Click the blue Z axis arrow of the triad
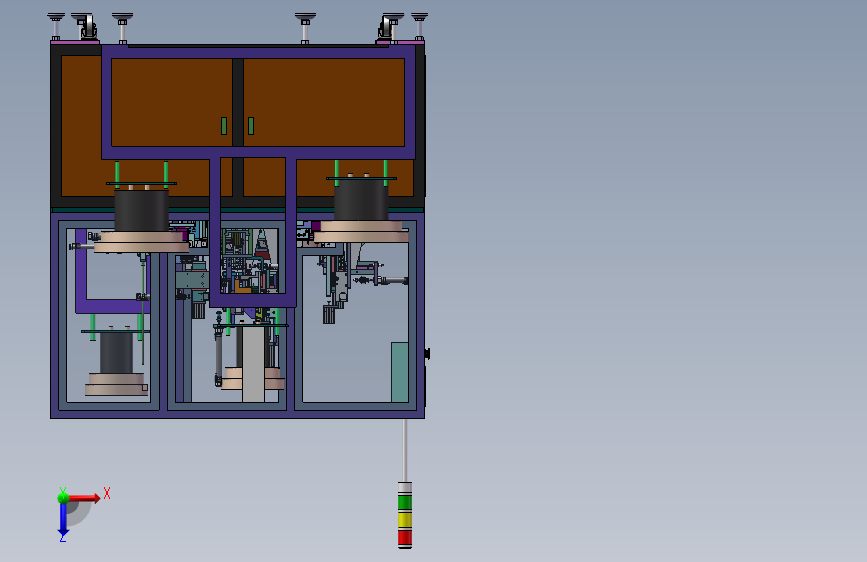Image resolution: width=867 pixels, height=562 pixels. coord(63,519)
